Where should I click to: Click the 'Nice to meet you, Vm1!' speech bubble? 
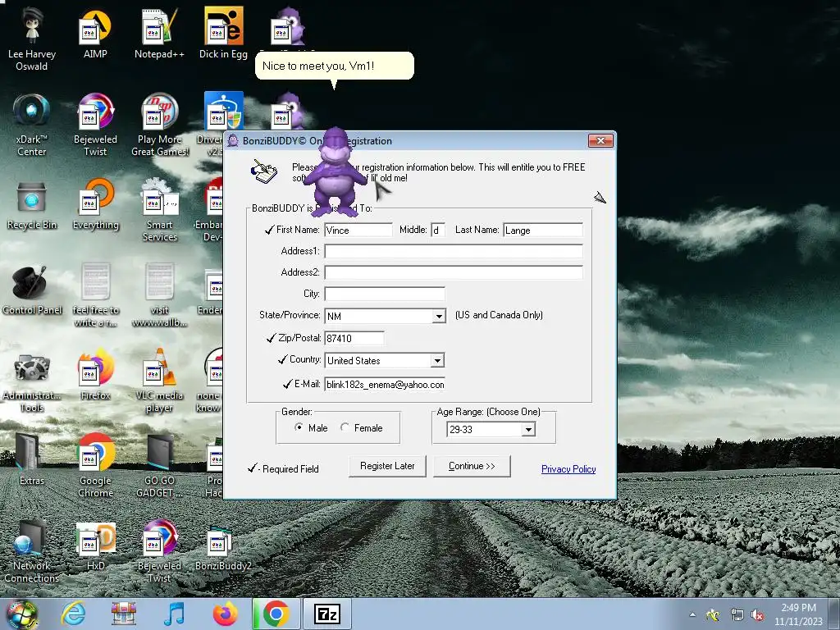[335, 66]
